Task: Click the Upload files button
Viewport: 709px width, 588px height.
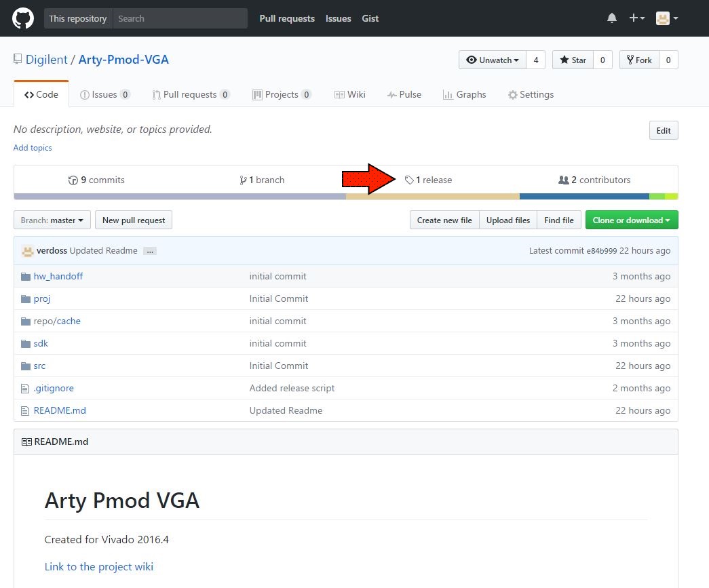Action: 508,220
